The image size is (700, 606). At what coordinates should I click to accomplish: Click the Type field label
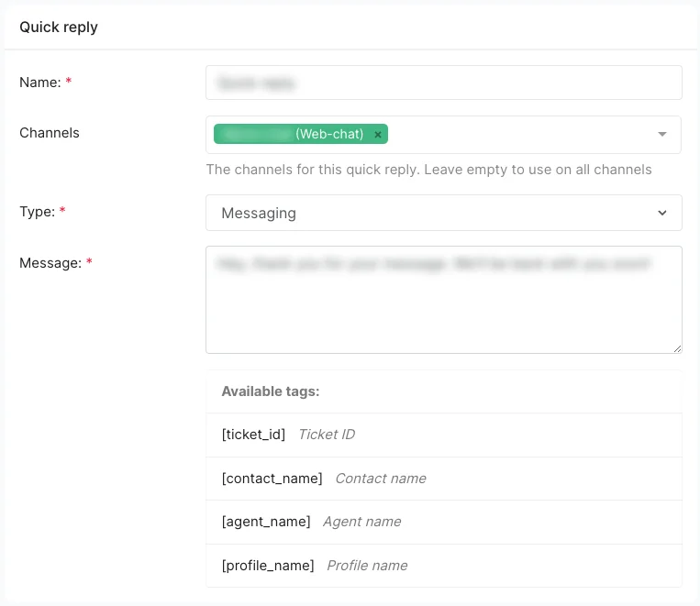point(38,212)
